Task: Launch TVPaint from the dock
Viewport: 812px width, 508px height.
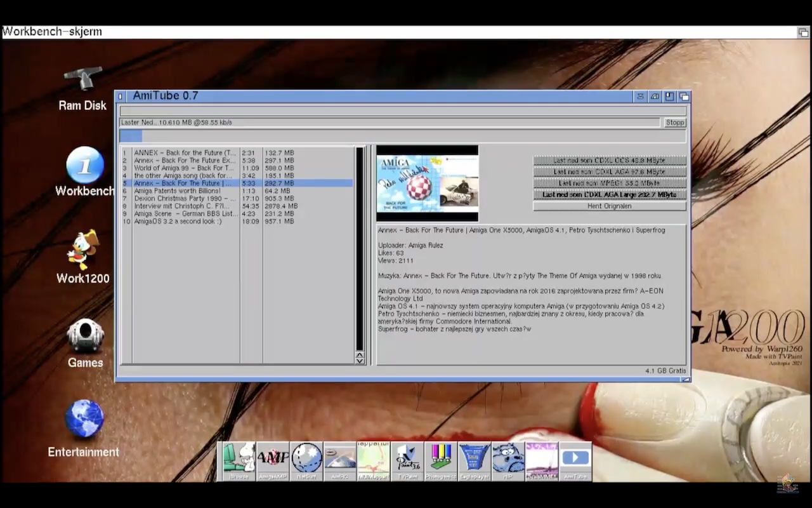Action: (x=407, y=461)
